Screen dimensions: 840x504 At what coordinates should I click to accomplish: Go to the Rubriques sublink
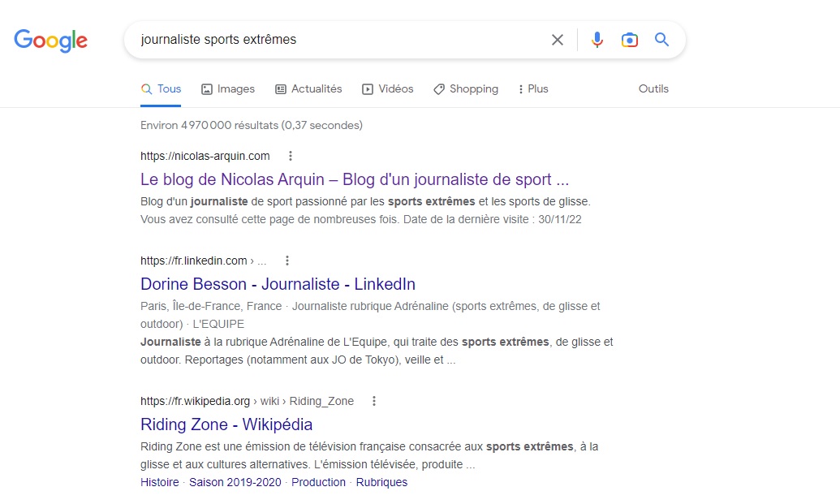[x=381, y=482]
